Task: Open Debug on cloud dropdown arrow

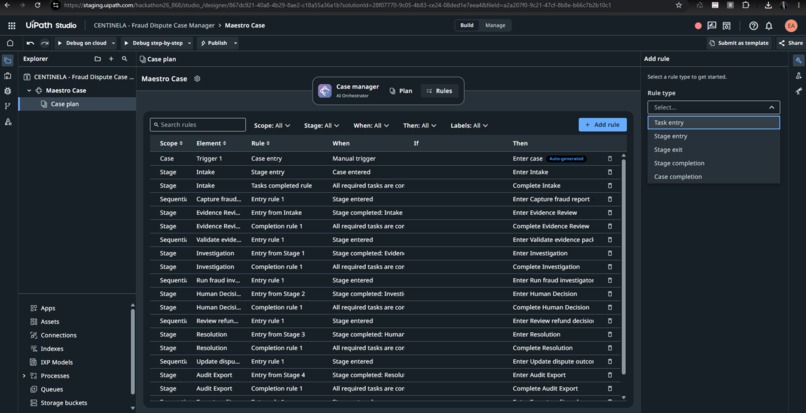Action: [113, 43]
